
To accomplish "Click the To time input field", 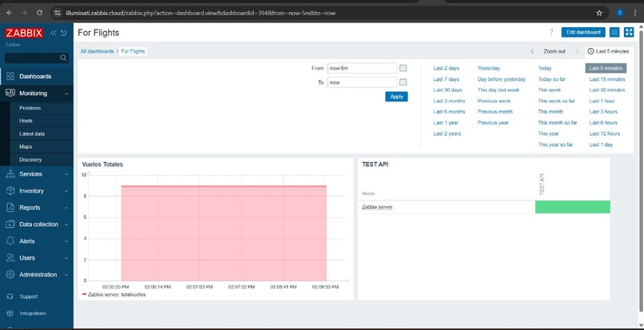I will [x=362, y=82].
